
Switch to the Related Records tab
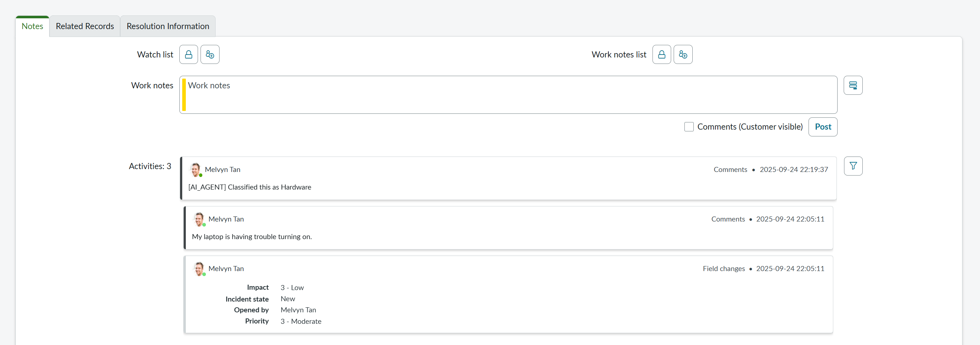coord(85,26)
